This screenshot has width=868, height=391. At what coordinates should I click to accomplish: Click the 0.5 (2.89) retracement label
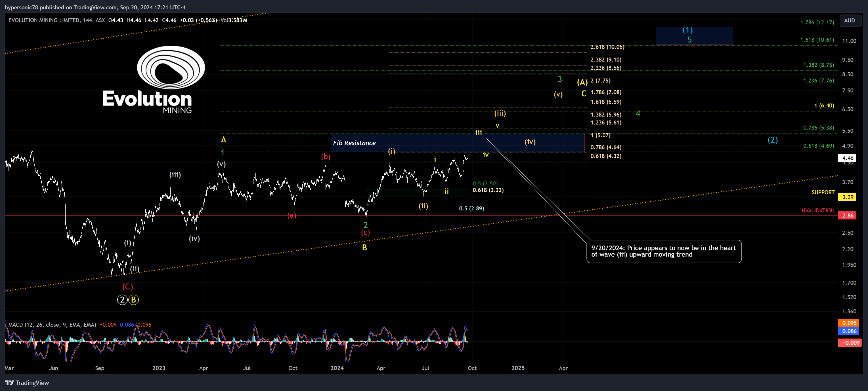coord(471,208)
